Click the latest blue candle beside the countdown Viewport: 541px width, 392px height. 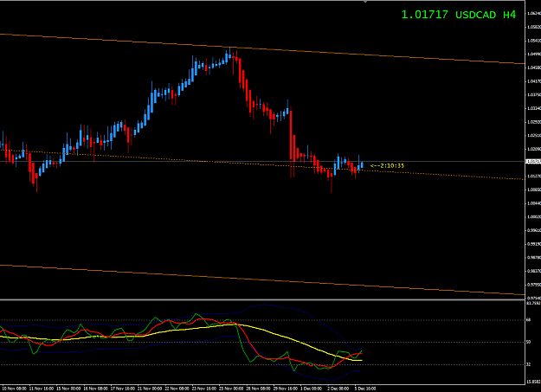tap(362, 164)
